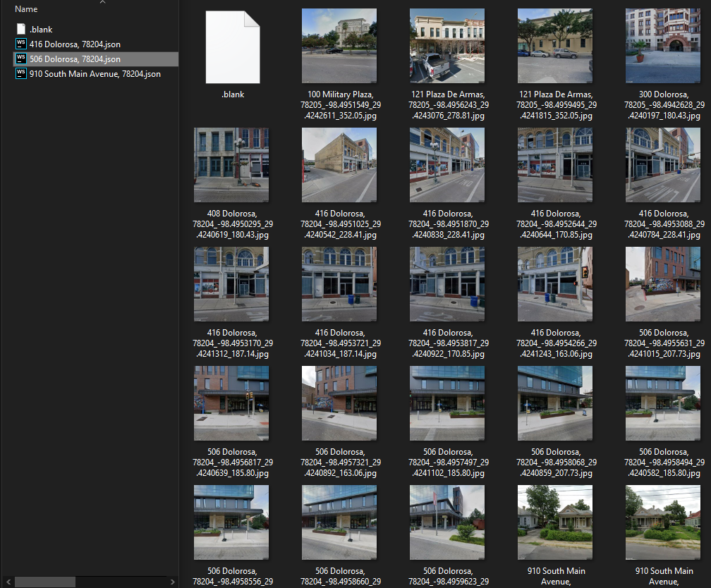Select the 506 Dolorosa -98.4957321 thumbnail
Screen dimensions: 711x588
click(339, 403)
